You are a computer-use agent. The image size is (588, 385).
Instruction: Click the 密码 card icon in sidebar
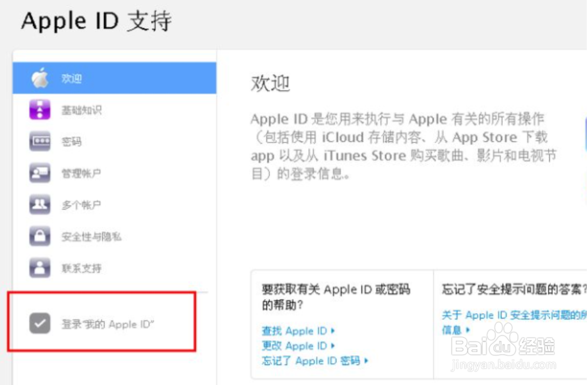(39, 141)
